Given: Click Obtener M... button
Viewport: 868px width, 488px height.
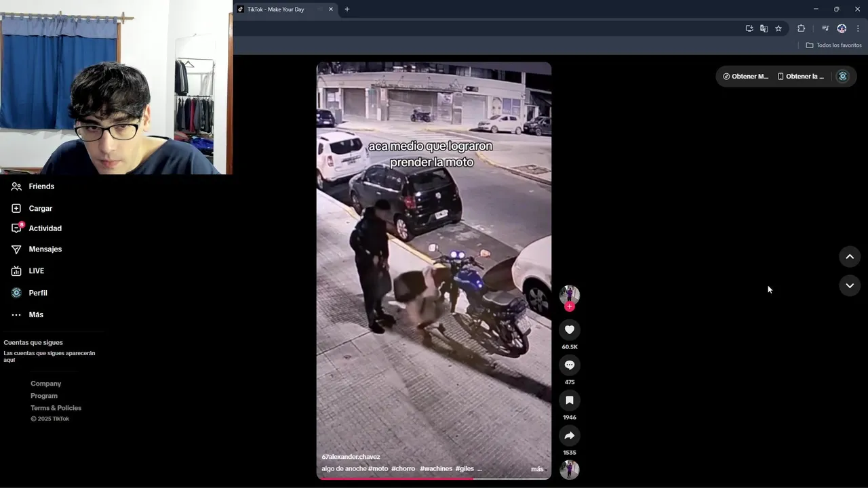Looking at the screenshot, I should [x=745, y=77].
